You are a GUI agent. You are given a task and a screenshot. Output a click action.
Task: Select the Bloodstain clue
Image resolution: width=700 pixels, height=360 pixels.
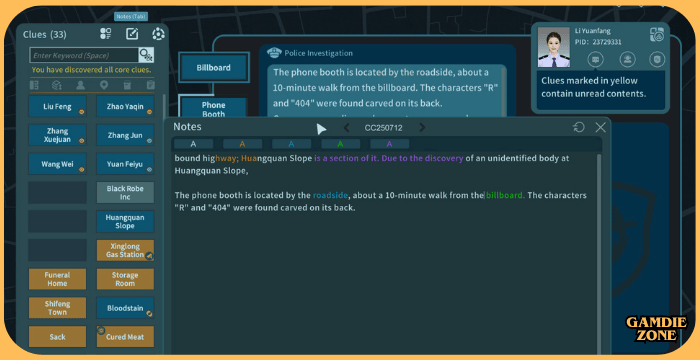point(125,308)
